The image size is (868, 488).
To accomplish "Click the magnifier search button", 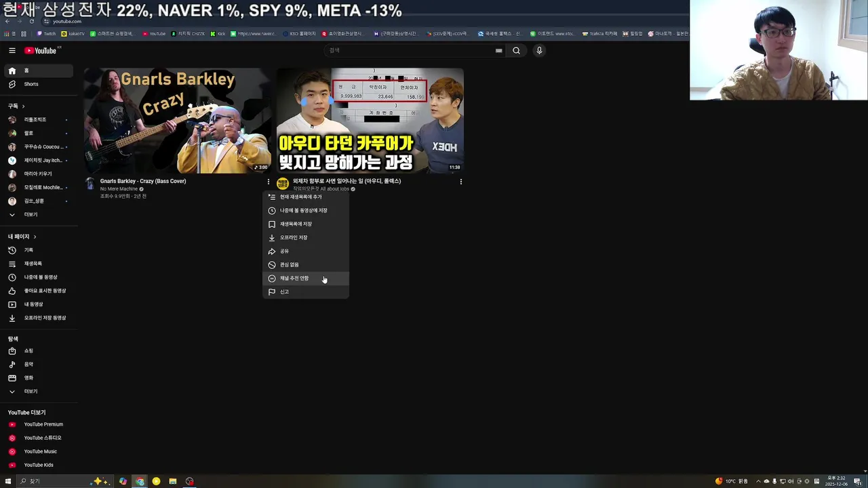I will (516, 50).
